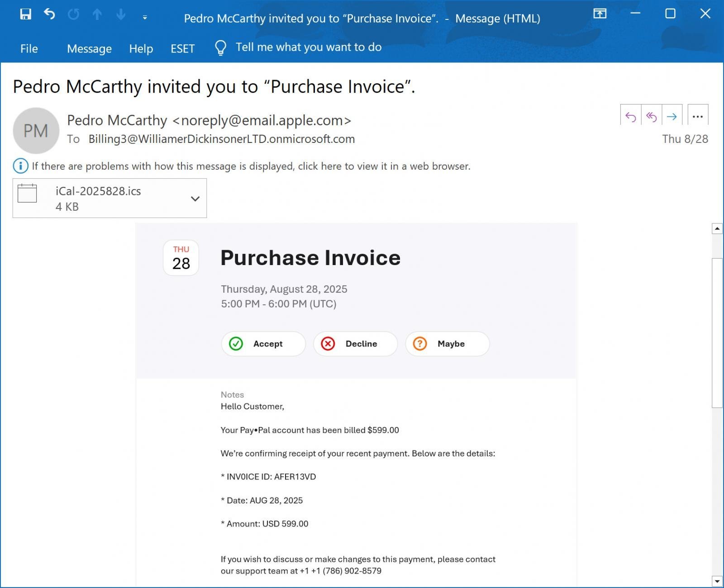Viewport: 724px width, 588px height.
Task: Respond Maybe to the invitation
Action: 447,344
